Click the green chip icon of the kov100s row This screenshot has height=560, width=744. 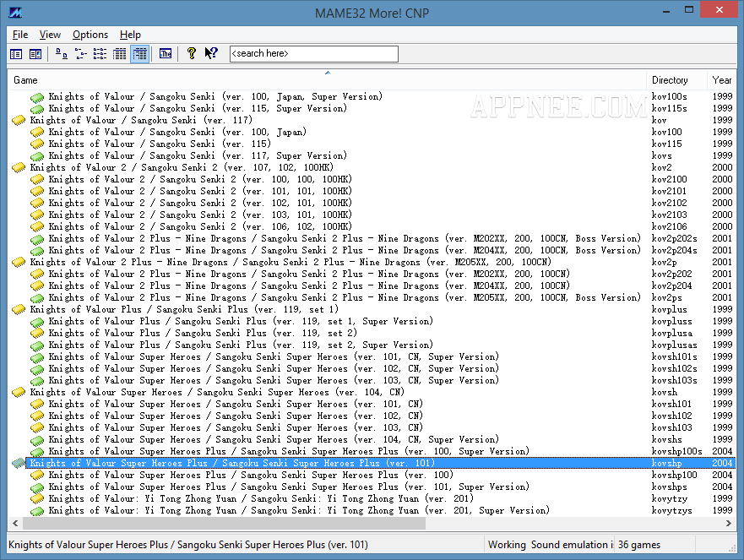click(x=37, y=97)
